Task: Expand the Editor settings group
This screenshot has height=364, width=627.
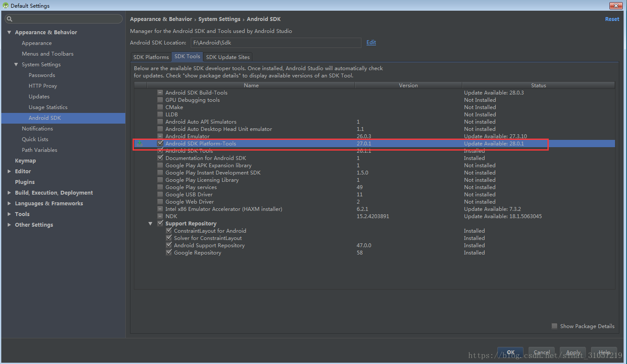Action: (9, 171)
